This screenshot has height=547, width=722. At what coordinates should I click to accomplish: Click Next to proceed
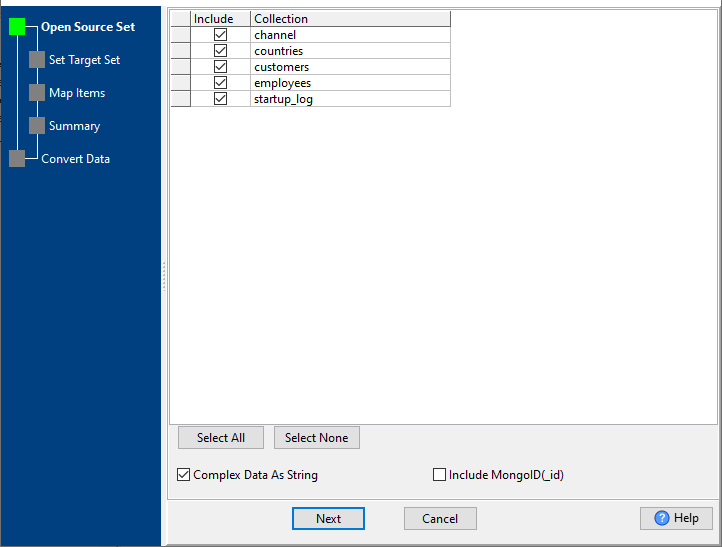(328, 518)
